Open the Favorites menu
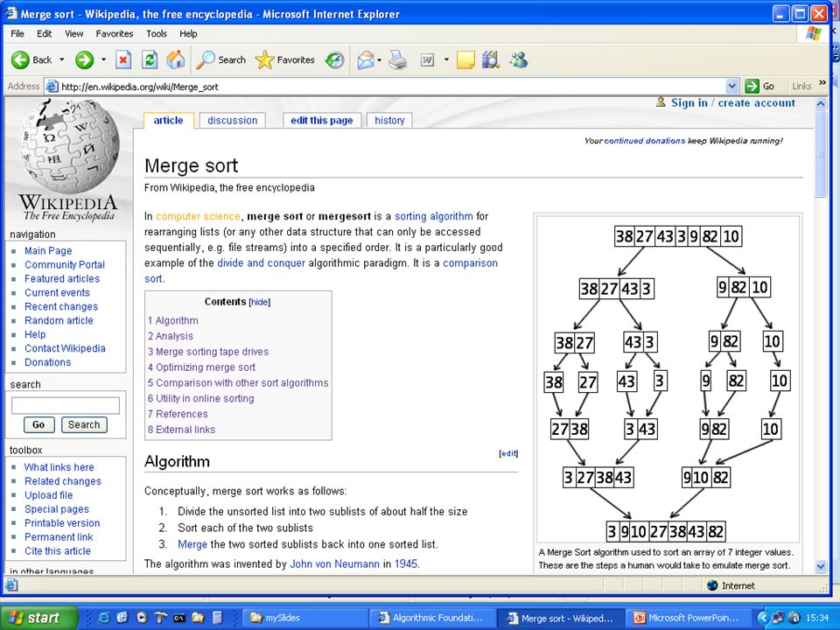 [114, 34]
